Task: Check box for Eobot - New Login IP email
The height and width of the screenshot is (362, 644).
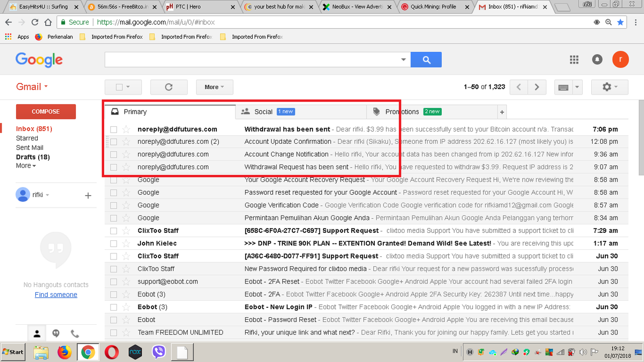Action: (x=114, y=307)
